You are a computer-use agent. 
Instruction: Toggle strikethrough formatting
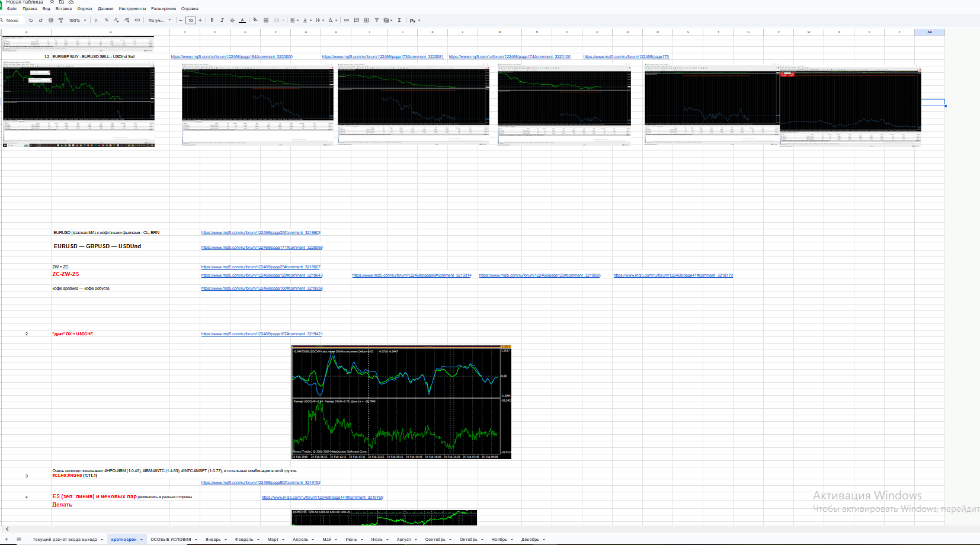(232, 20)
